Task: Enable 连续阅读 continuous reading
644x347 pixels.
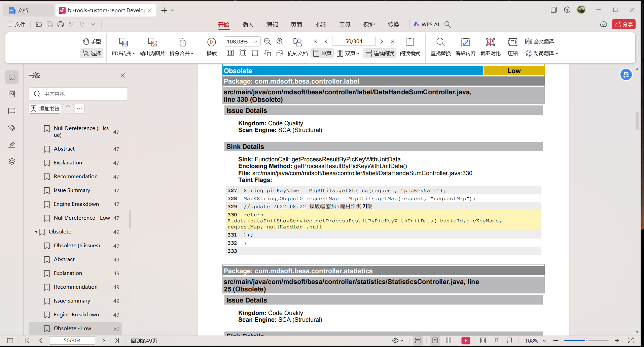Action: (x=380, y=53)
